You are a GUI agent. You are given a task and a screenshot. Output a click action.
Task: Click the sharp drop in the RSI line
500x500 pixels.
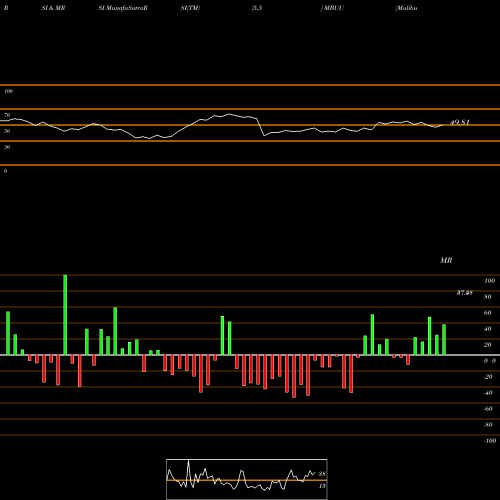[261, 127]
